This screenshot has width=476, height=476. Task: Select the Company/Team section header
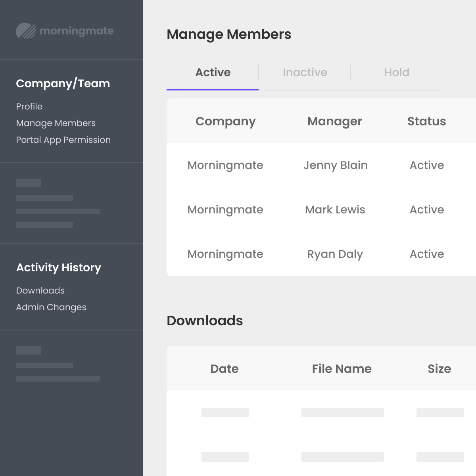(63, 83)
